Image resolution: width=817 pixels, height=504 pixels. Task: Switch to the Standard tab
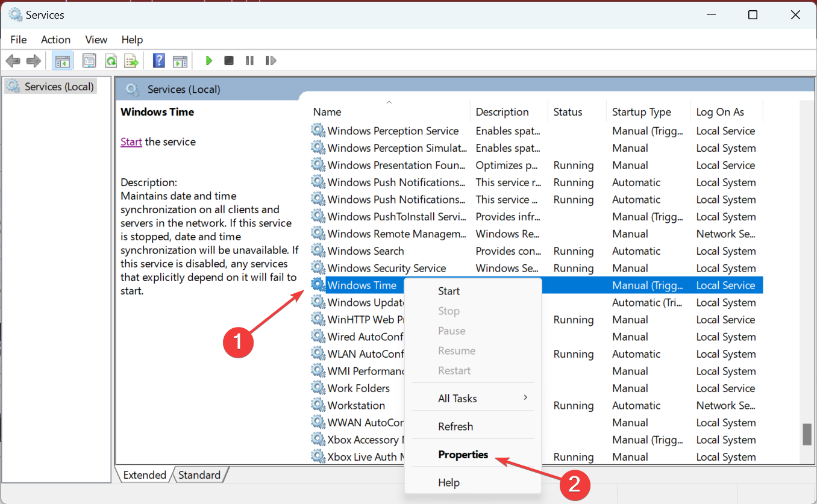click(199, 475)
